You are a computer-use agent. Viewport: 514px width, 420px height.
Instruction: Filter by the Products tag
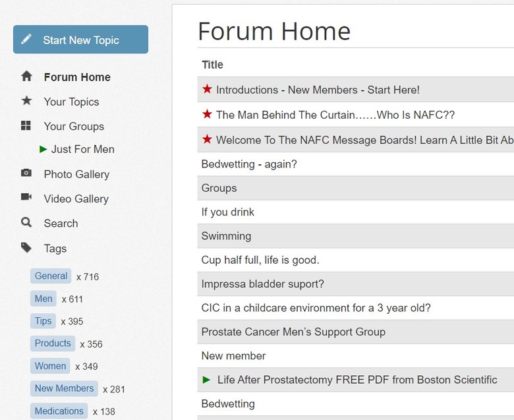click(53, 344)
